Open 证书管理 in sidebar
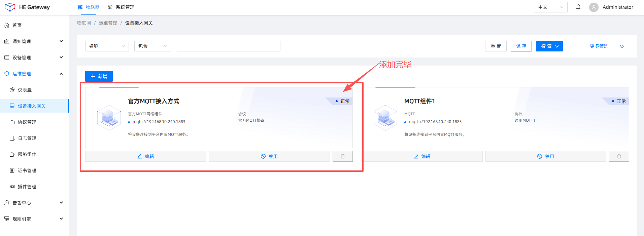Viewport: 644px width, 236px height. [x=34, y=170]
